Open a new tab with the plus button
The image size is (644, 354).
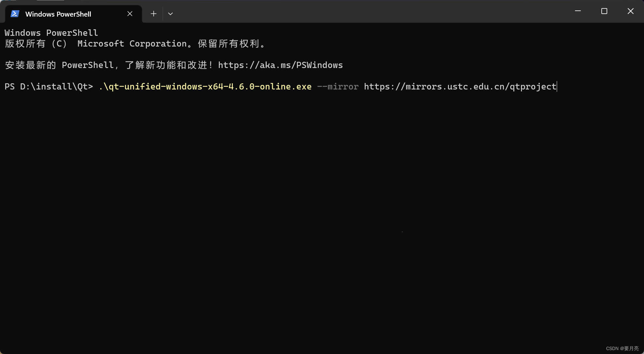coord(154,14)
